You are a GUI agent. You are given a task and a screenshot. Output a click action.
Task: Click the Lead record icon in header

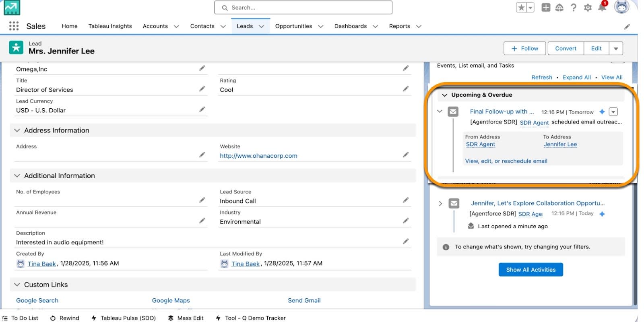click(x=16, y=47)
